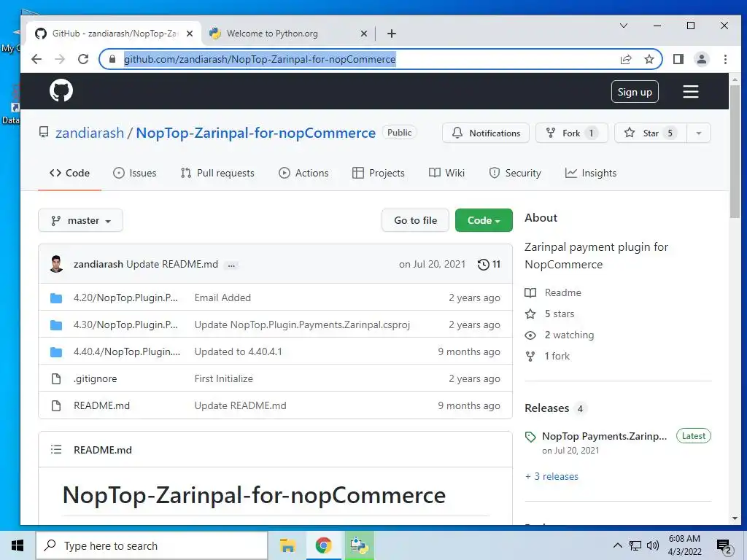
Task: Open the taskbar notification center icon
Action: [x=724, y=545]
